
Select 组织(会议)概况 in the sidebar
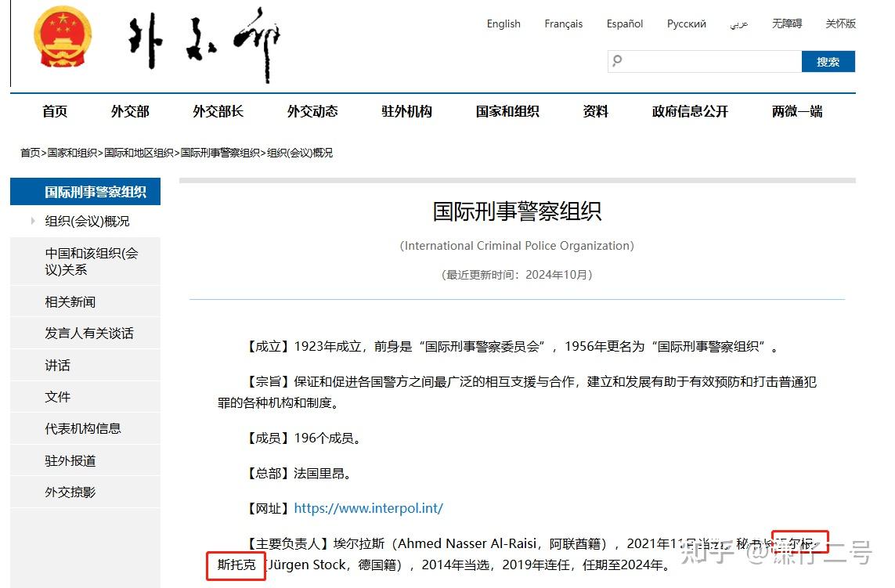click(88, 221)
